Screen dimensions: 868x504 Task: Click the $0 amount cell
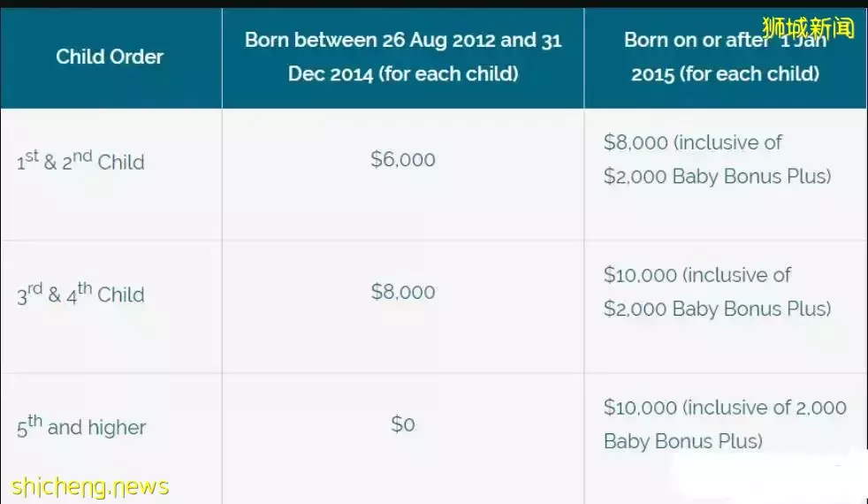point(403,424)
